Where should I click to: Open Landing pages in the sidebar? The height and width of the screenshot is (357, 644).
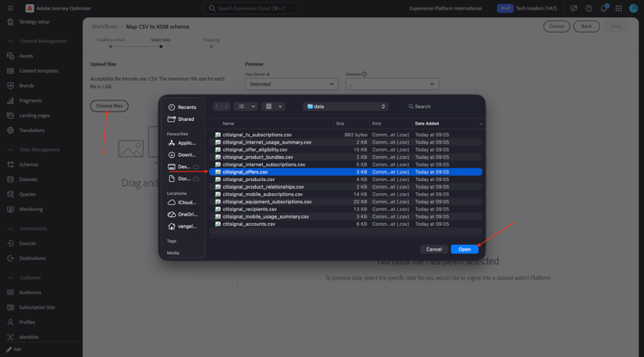tap(34, 115)
